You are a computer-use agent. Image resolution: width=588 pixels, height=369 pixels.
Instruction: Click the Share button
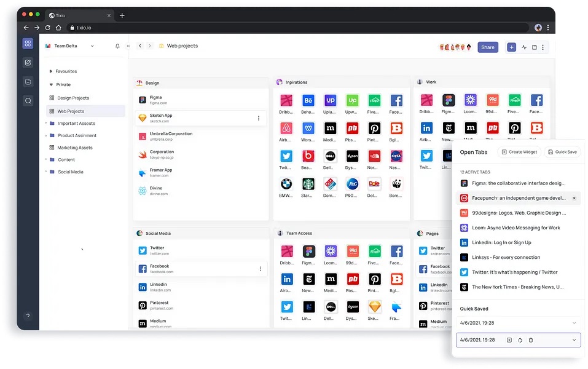[x=487, y=47]
